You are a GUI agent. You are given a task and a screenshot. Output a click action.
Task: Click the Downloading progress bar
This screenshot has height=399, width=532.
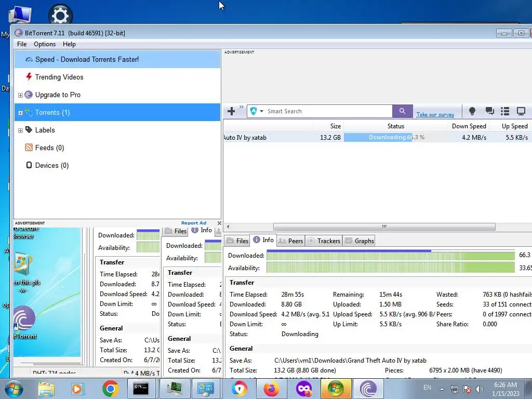(395, 137)
